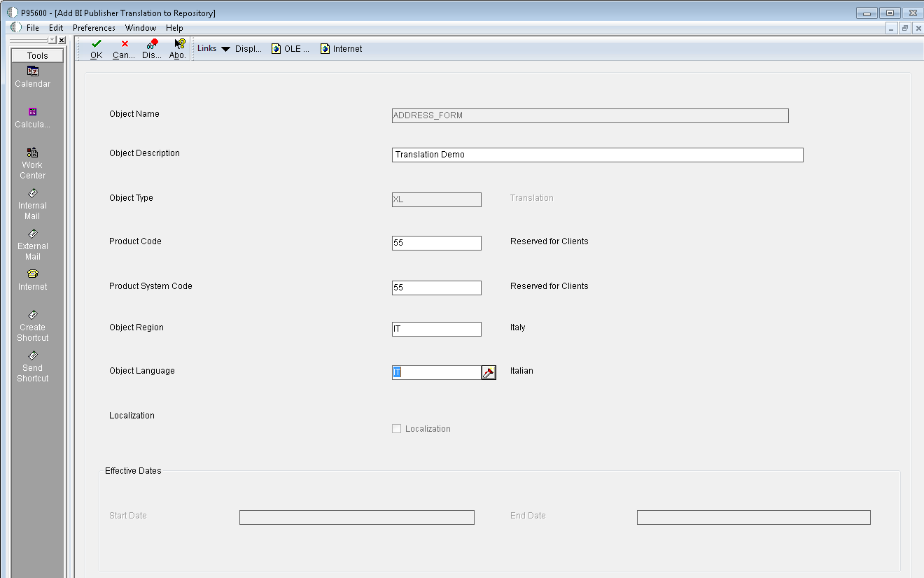Click the Dis... glasses icon in toolbar
The image size is (924, 578).
[152, 48]
